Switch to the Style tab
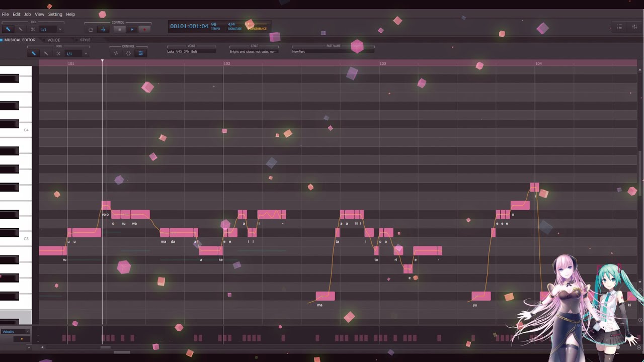Screen dimensions: 644x362 tap(85, 40)
